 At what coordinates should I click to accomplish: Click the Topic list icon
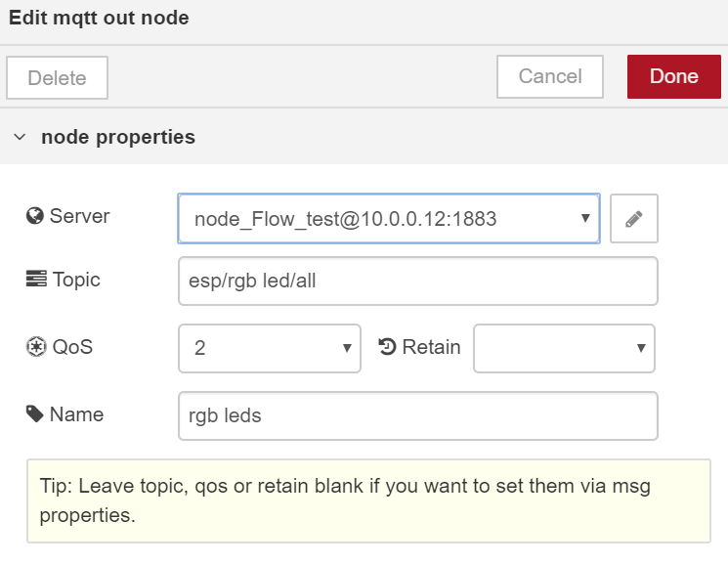coord(36,279)
